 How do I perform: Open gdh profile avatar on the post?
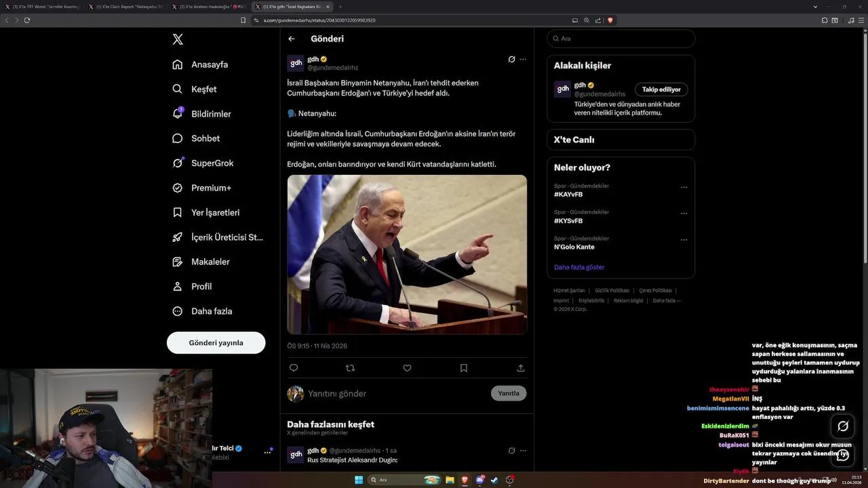pyautogui.click(x=296, y=63)
